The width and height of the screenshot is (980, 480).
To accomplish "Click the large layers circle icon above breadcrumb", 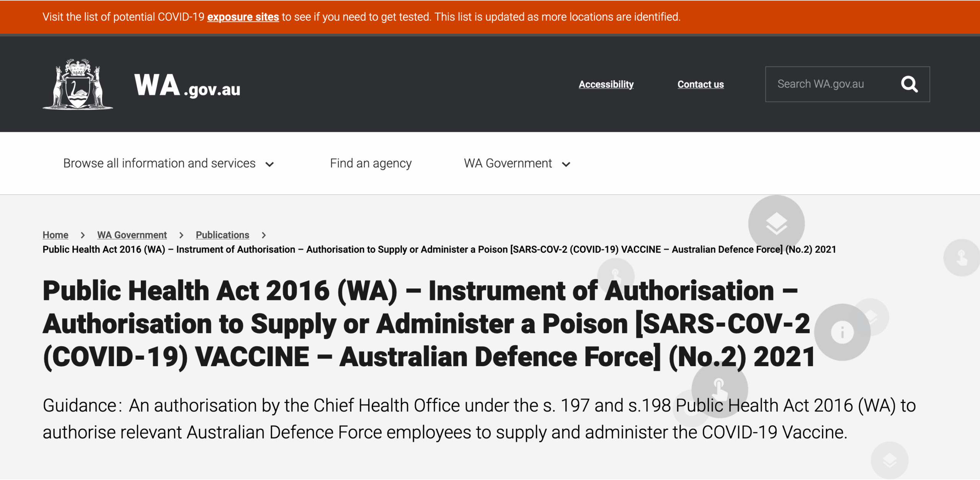I will [x=776, y=223].
